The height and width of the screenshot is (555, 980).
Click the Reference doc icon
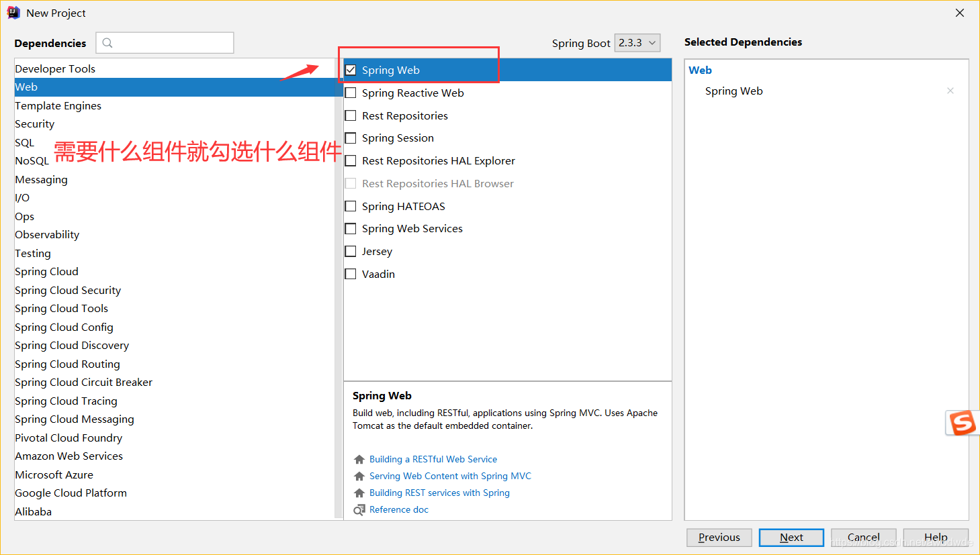tap(359, 510)
